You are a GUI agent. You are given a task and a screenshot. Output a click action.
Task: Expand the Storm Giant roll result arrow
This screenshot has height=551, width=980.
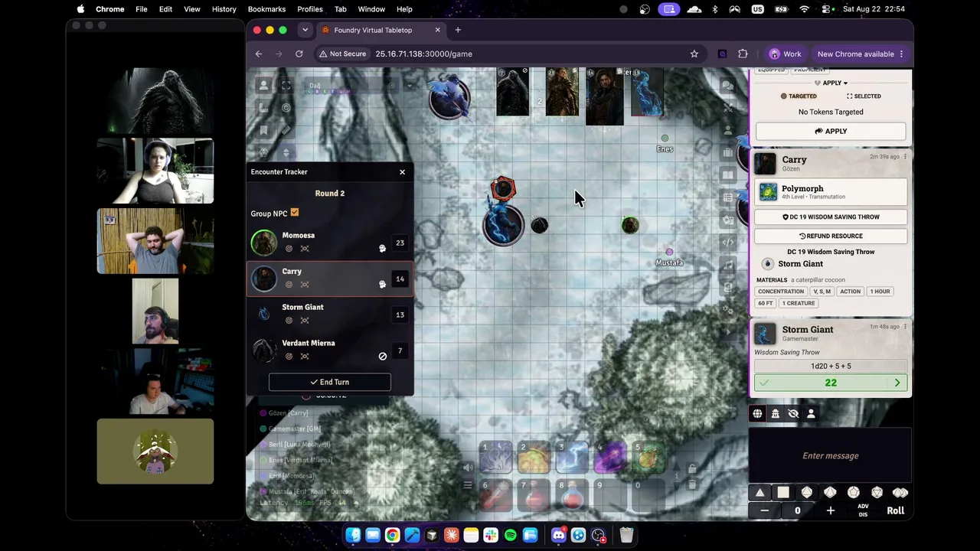point(897,383)
